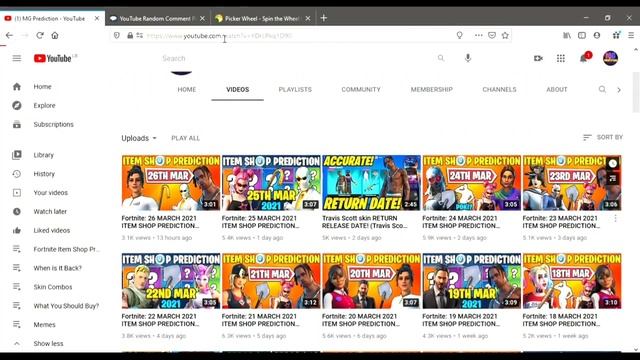Open the page actions three-dot menu
The height and width of the screenshot is (360, 640).
pyautogui.click(x=478, y=36)
